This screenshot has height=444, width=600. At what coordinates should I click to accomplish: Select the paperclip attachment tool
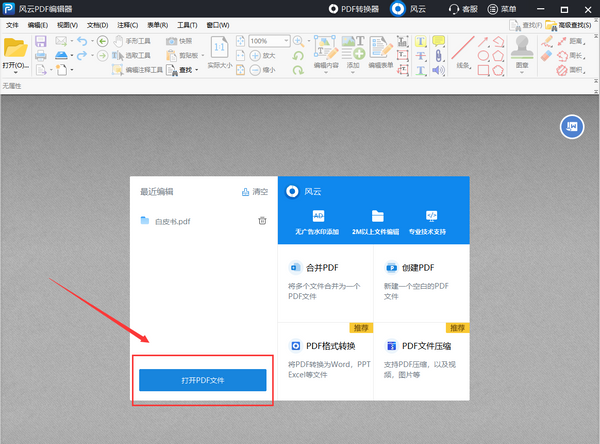click(439, 56)
